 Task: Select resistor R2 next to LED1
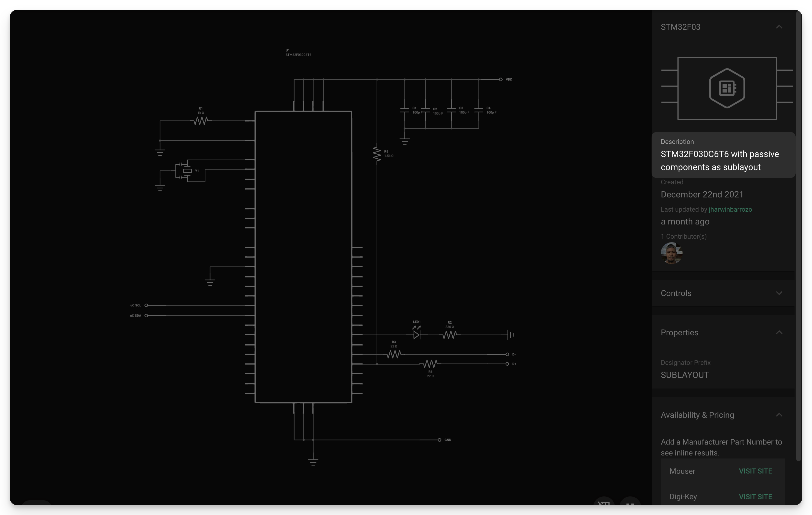(x=450, y=335)
